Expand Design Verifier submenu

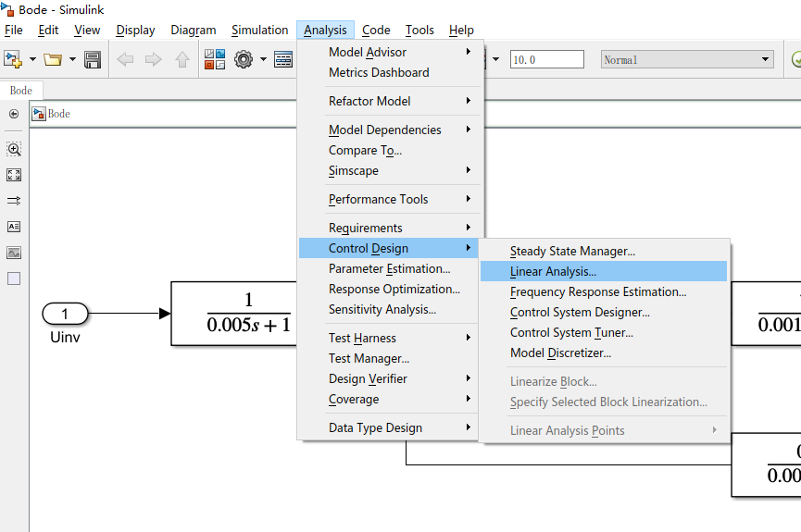[x=390, y=378]
